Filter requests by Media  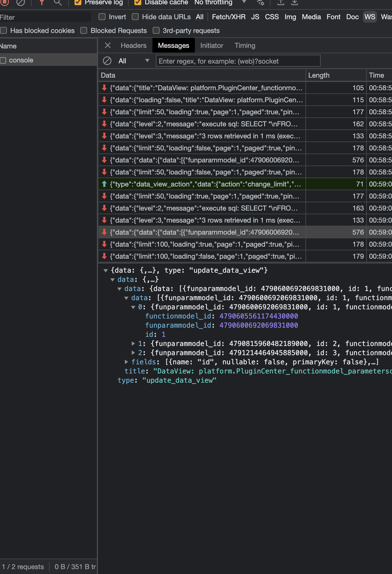[x=311, y=17]
